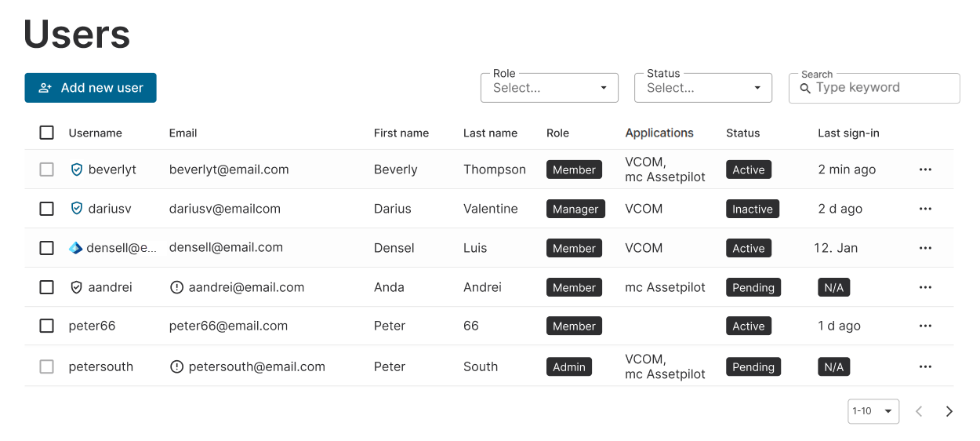Open the Status filter dropdown
Viewport: 980px width, 441px height.
[x=702, y=88]
